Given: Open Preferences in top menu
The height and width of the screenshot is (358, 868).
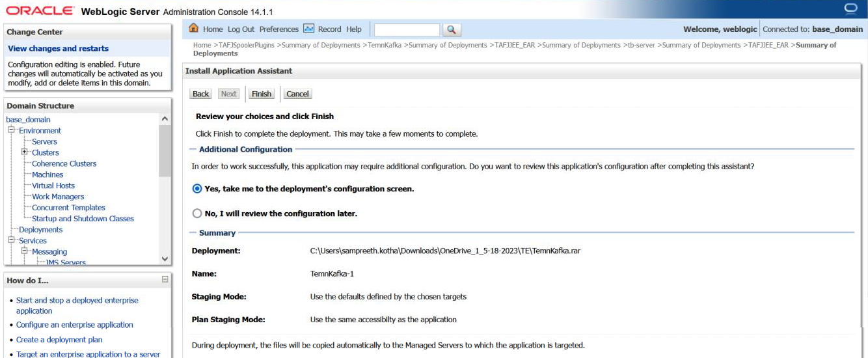Looking at the screenshot, I should tap(278, 29).
